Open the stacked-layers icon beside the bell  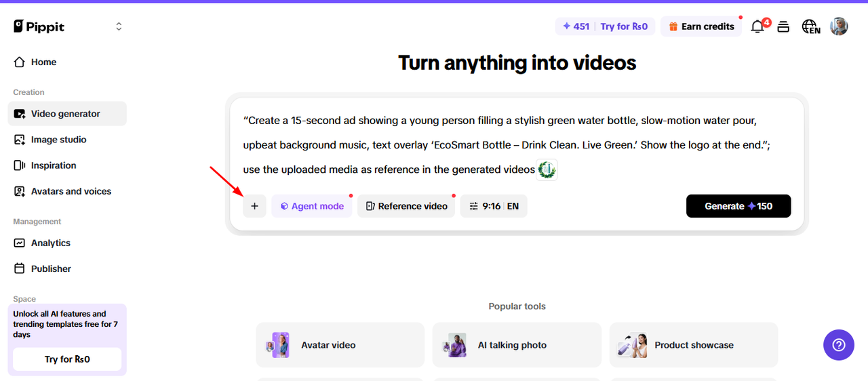(x=783, y=27)
